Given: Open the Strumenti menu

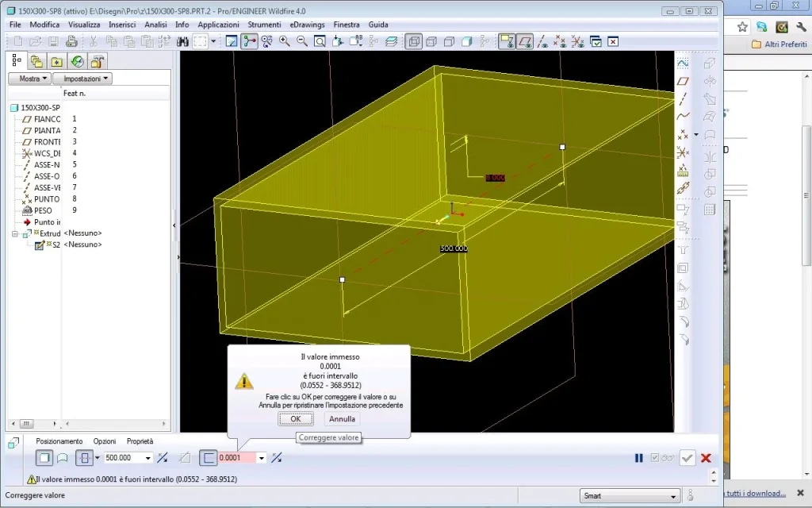Looking at the screenshot, I should (264, 25).
